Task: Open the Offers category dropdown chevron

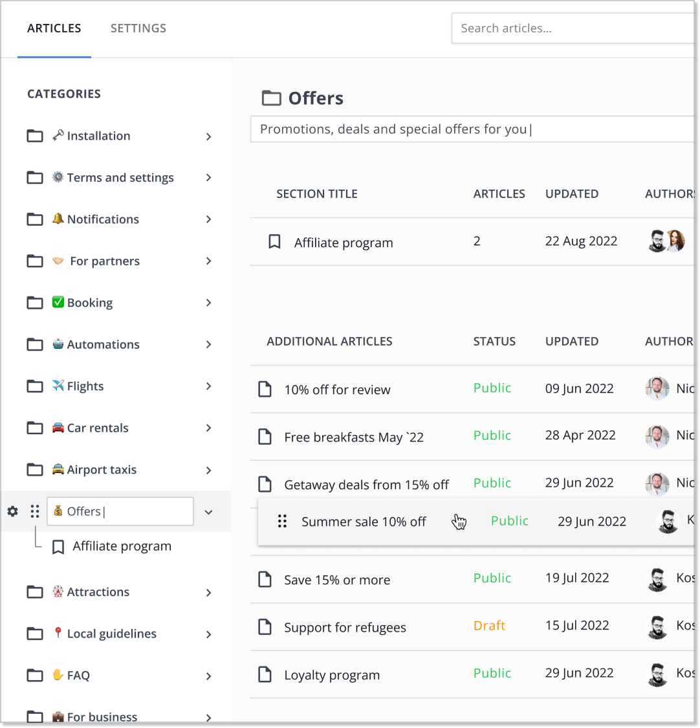Action: point(208,511)
